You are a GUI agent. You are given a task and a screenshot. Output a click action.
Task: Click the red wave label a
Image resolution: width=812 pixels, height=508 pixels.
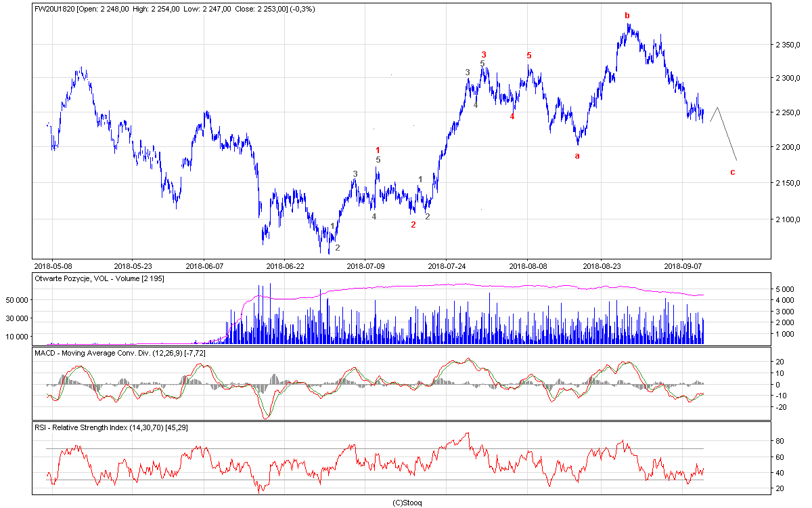(x=577, y=156)
